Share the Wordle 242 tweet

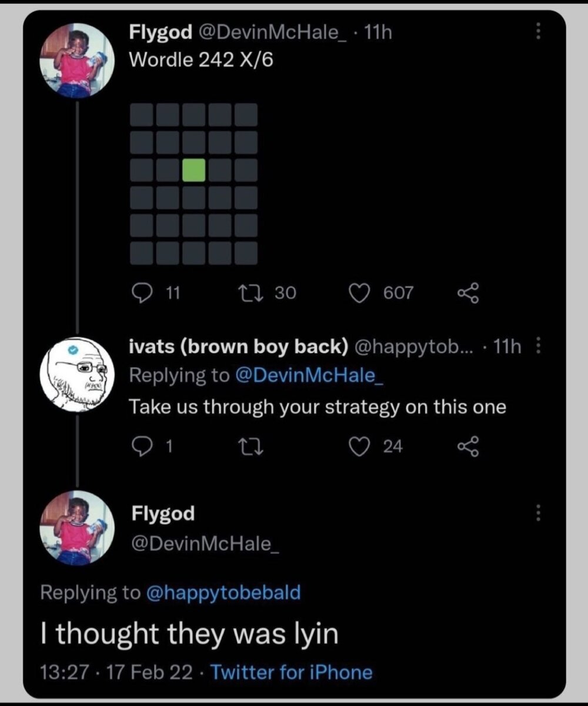pos(469,292)
